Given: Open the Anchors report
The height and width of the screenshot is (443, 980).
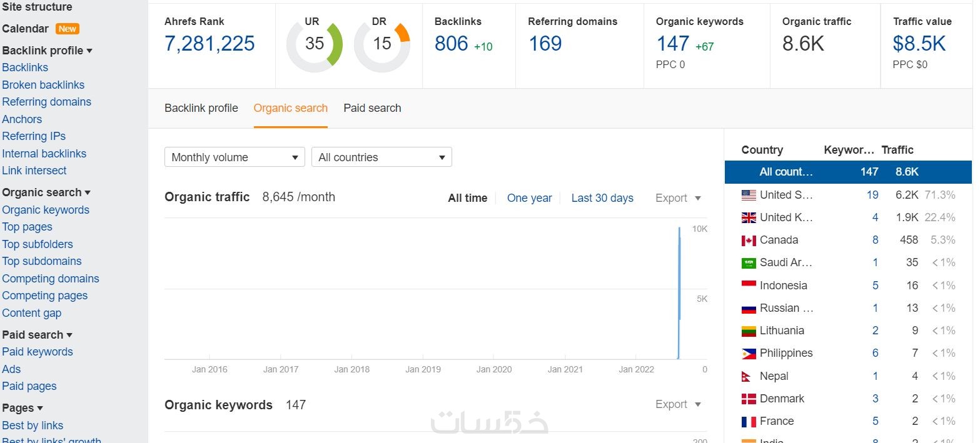Looking at the screenshot, I should coord(22,119).
